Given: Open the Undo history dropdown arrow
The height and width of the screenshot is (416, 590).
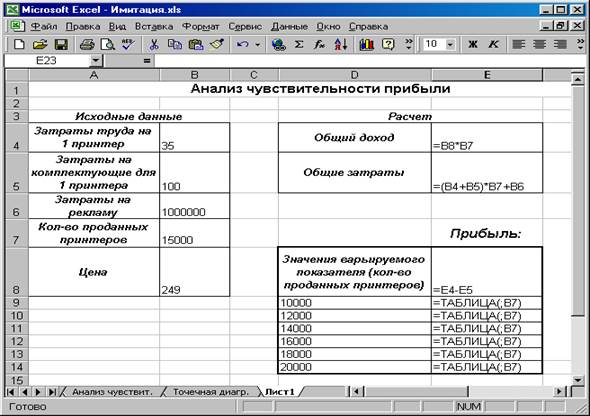Looking at the screenshot, I should click(258, 45).
